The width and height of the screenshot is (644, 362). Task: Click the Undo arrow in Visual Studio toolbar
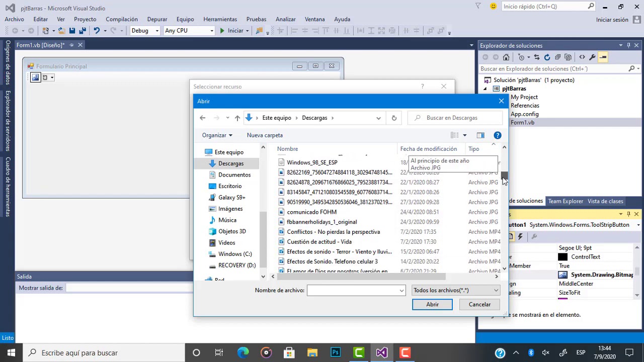click(97, 31)
